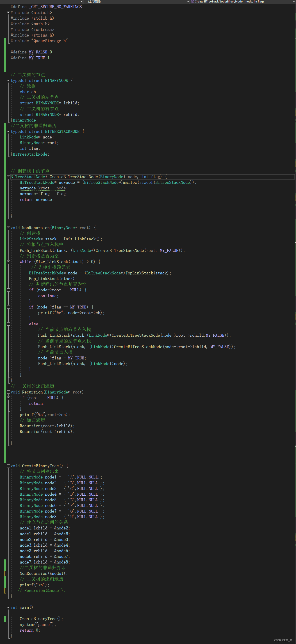
Task: Collapse the CreateBiTreeStackNode function body
Action: [x=8, y=177]
